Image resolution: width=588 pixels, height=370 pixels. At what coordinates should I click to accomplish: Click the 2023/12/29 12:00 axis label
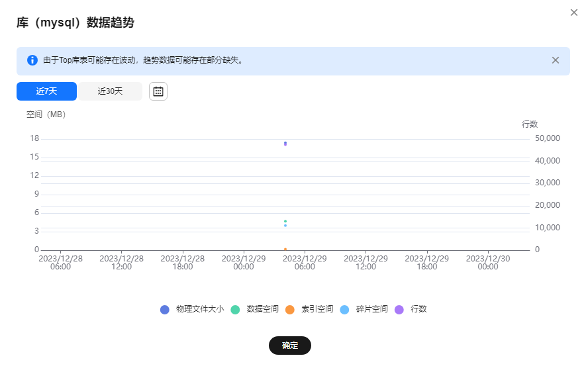pos(366,262)
